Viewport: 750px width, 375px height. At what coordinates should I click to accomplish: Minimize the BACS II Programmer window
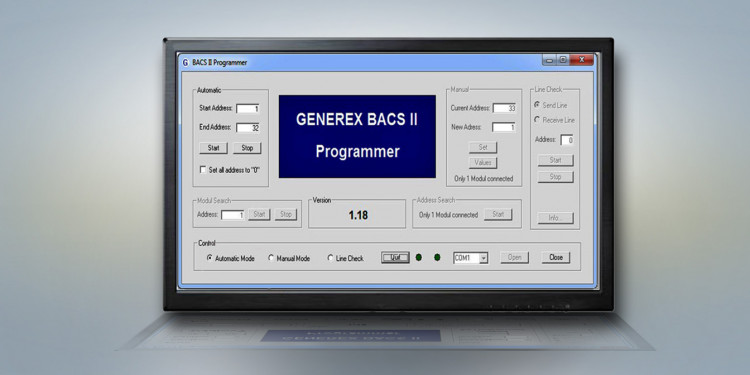(549, 60)
